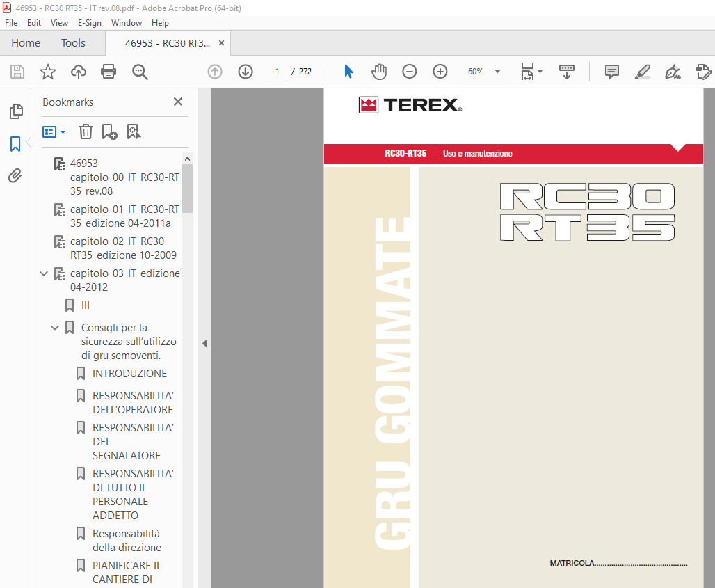The image size is (715, 588).
Task: Find the current bookmark
Action: click(x=134, y=132)
